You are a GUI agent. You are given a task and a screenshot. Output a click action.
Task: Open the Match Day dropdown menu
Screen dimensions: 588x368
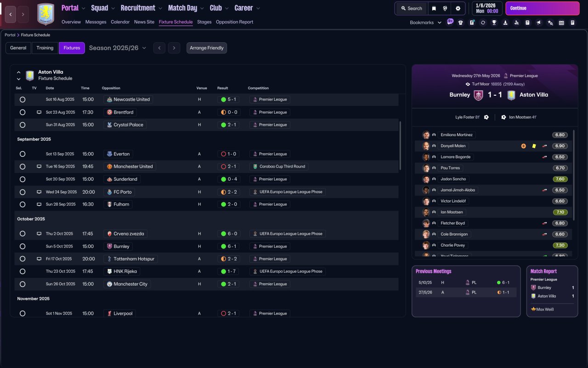[187, 8]
